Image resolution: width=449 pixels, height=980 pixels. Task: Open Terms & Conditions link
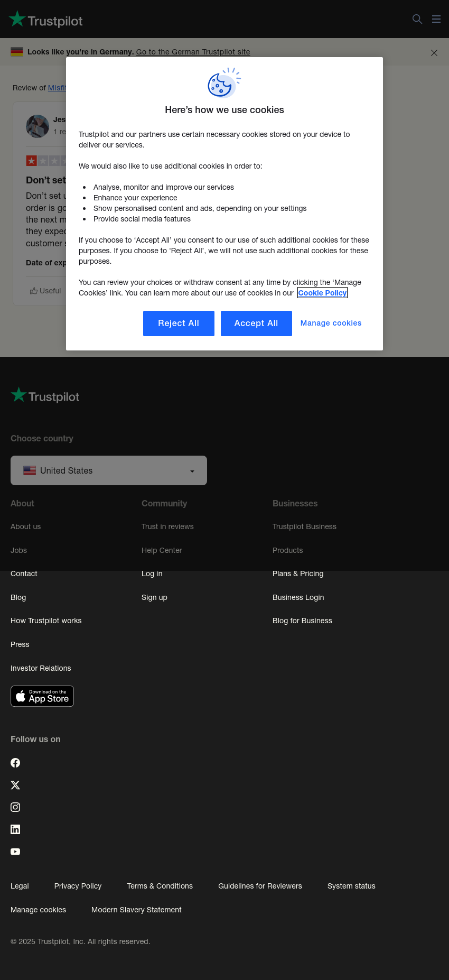click(x=160, y=886)
